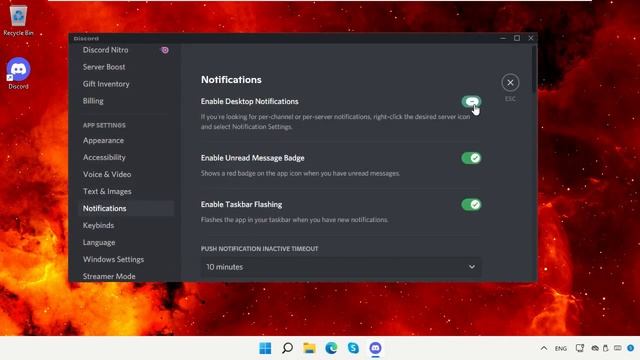Viewport: 640px width, 360px height.
Task: Go to Appearance settings
Action: click(x=103, y=140)
